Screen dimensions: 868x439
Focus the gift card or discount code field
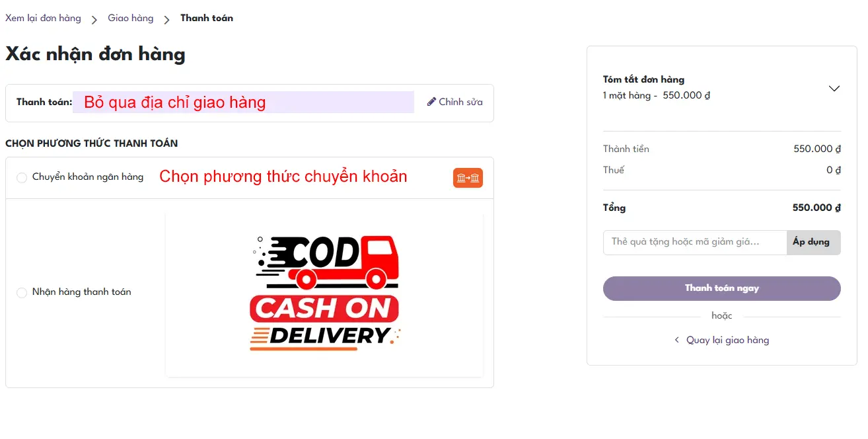pos(694,242)
